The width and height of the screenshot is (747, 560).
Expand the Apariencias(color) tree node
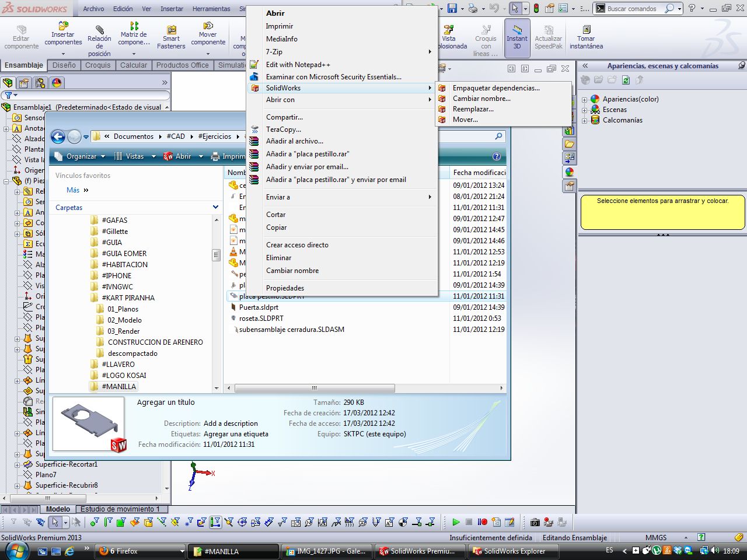(x=584, y=100)
